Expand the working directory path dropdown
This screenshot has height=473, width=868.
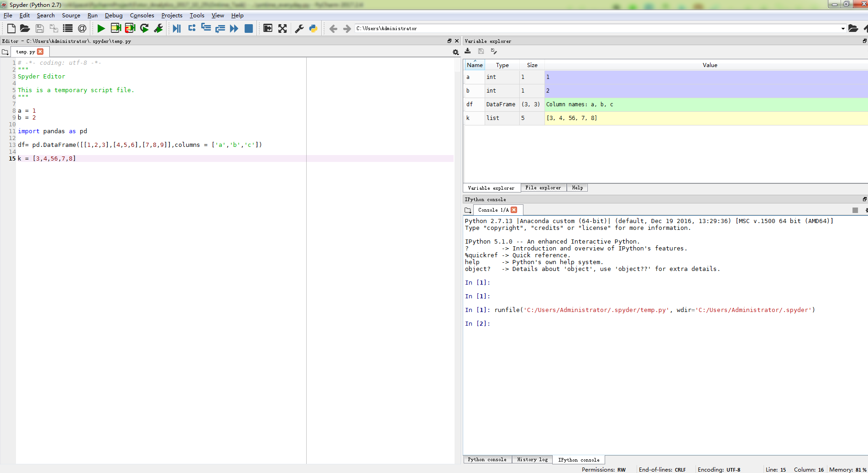pyautogui.click(x=842, y=28)
